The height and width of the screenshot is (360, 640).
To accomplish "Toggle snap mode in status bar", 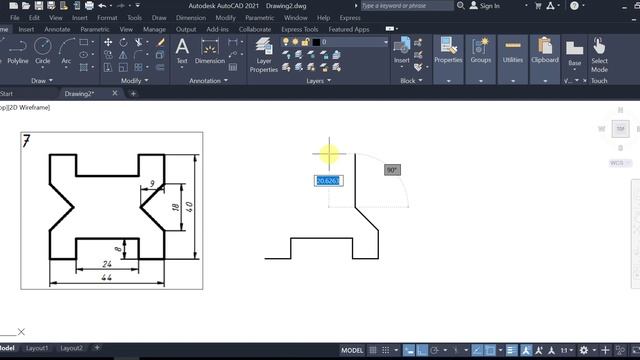I will pyautogui.click(x=386, y=350).
